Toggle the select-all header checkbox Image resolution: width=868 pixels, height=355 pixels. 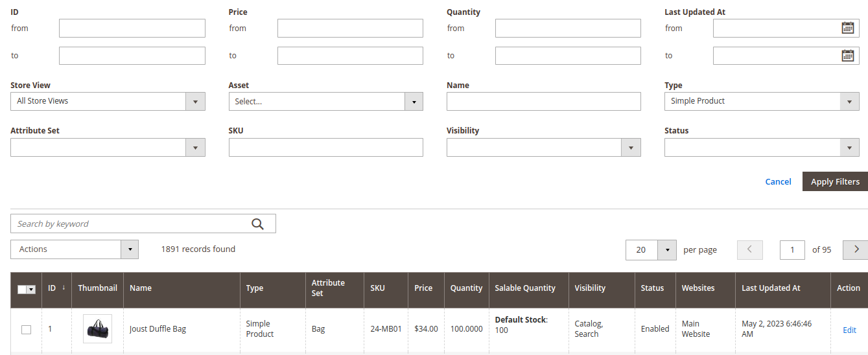coord(22,290)
